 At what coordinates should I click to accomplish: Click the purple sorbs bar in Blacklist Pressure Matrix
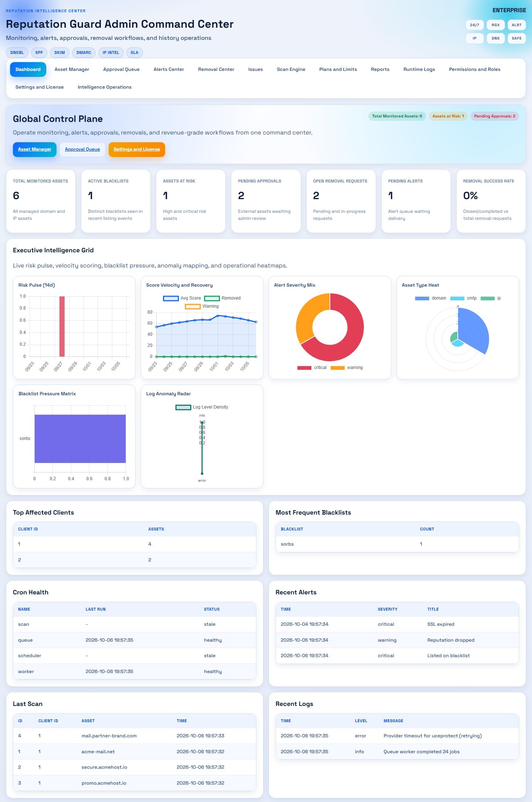[80, 438]
